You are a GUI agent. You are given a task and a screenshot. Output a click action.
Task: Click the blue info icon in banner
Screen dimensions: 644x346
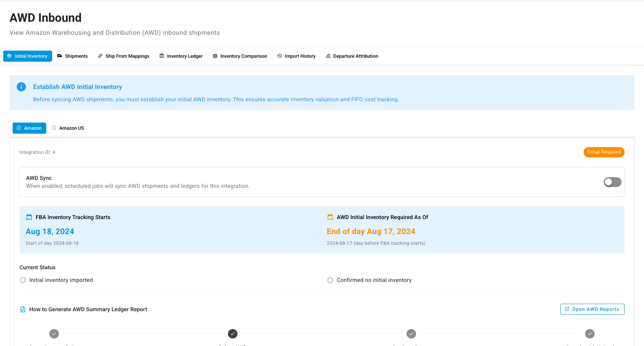(x=21, y=87)
